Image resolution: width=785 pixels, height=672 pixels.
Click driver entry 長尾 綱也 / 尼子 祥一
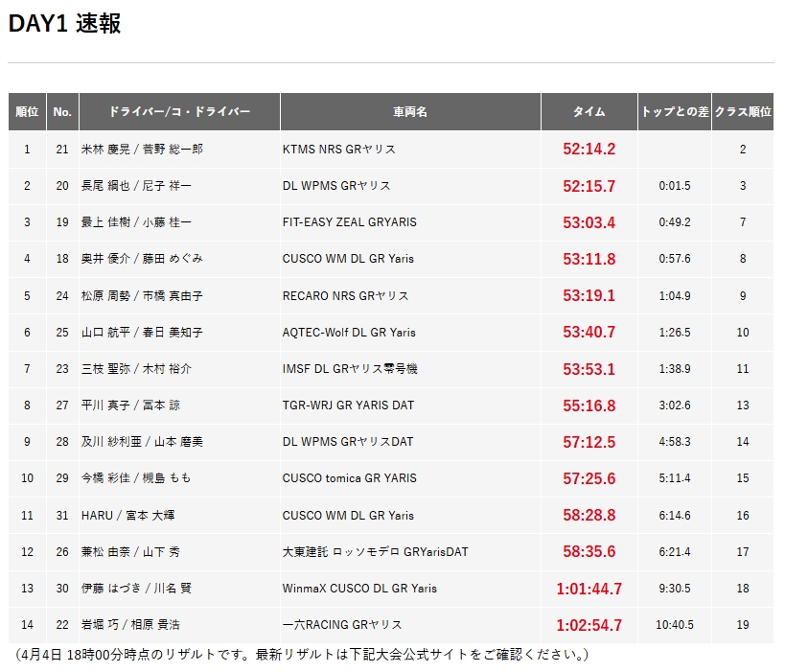137,186
